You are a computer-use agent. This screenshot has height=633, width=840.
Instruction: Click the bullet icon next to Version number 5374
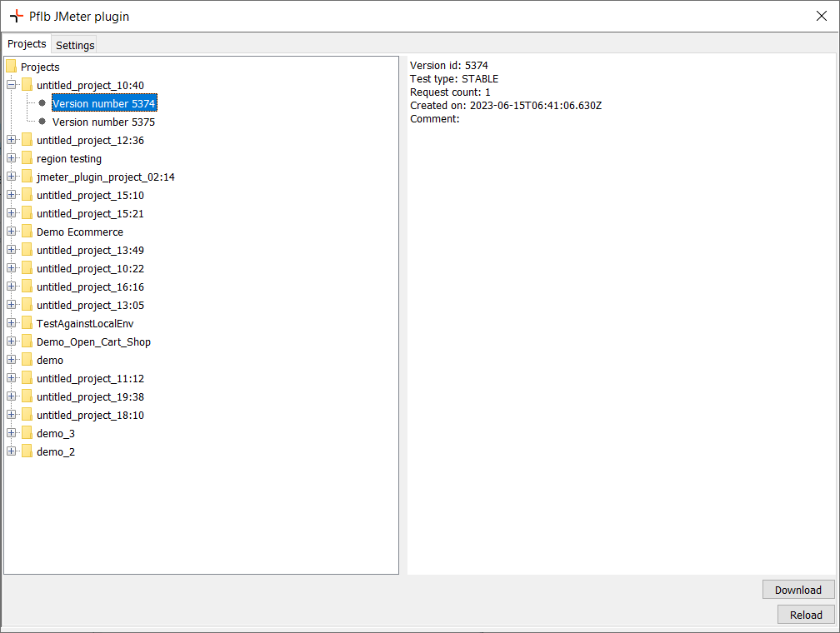[x=42, y=103]
